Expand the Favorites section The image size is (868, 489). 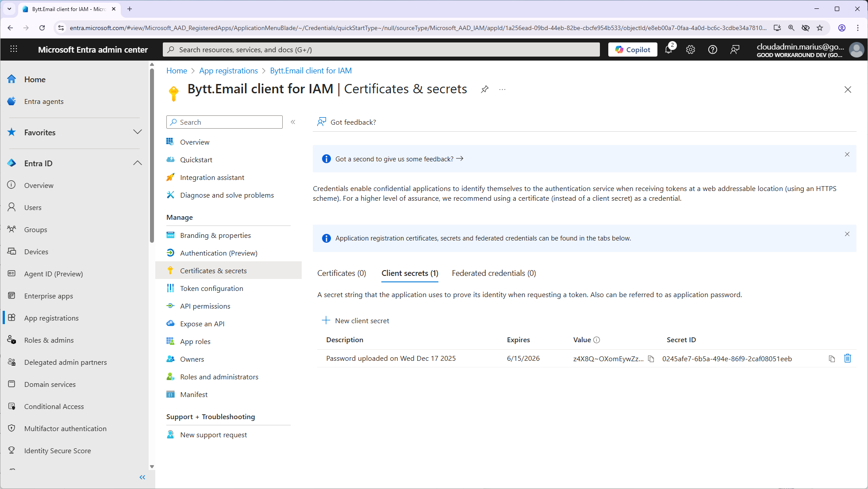(x=138, y=132)
